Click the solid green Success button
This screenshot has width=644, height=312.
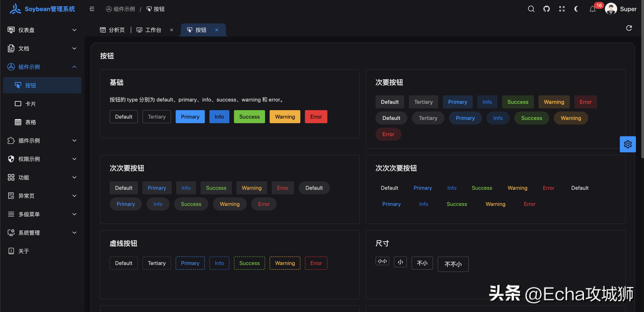pos(249,117)
